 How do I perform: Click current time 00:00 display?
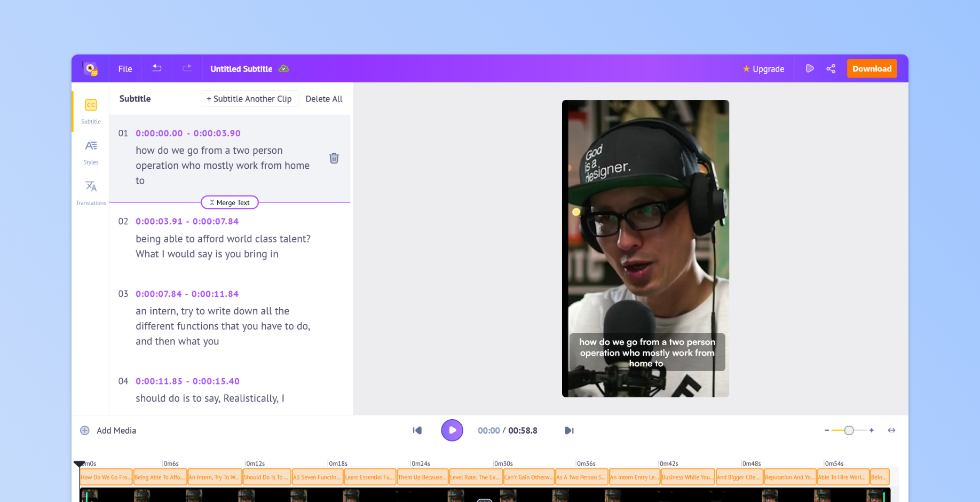488,430
